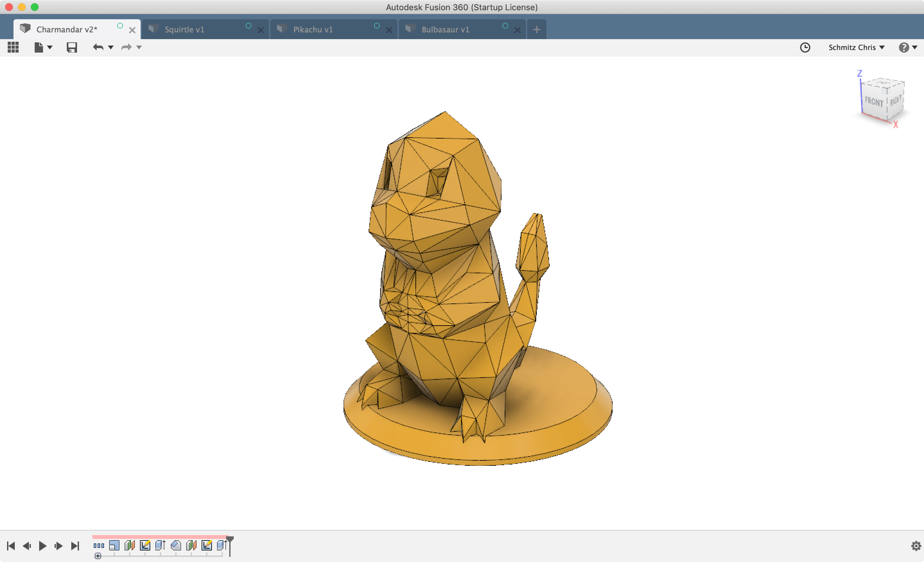Jump to the timeline end
Image resolution: width=924 pixels, height=562 pixels.
[x=75, y=546]
